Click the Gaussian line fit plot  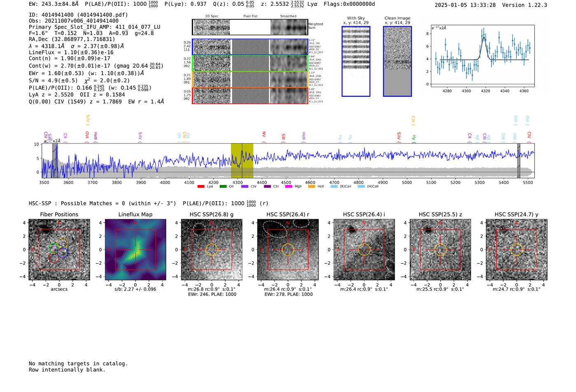482,56
